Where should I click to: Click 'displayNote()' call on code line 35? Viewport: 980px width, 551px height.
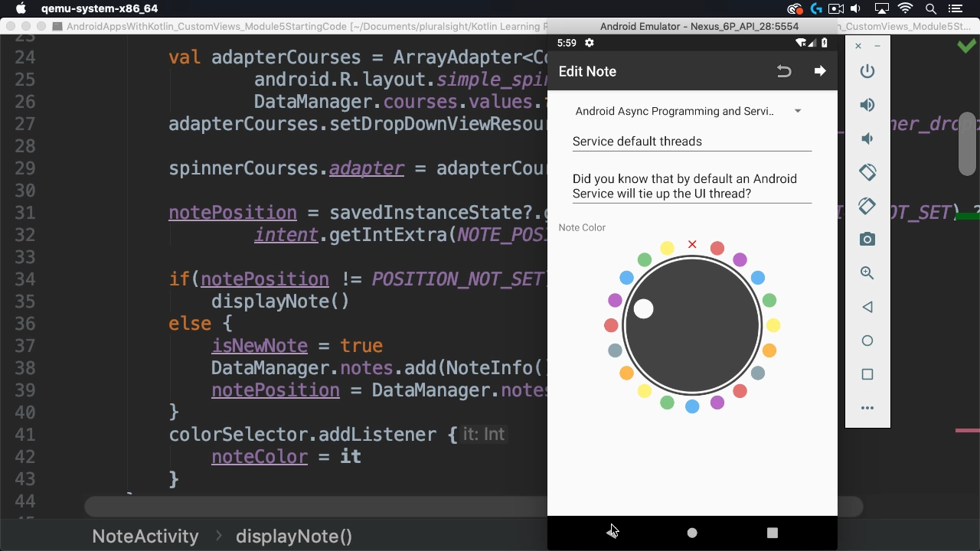pyautogui.click(x=280, y=302)
